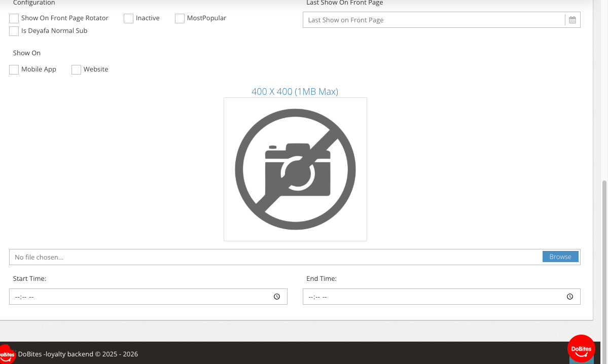Viewport: 608px width, 364px height.
Task: Click the Start Time input field
Action: (142, 297)
